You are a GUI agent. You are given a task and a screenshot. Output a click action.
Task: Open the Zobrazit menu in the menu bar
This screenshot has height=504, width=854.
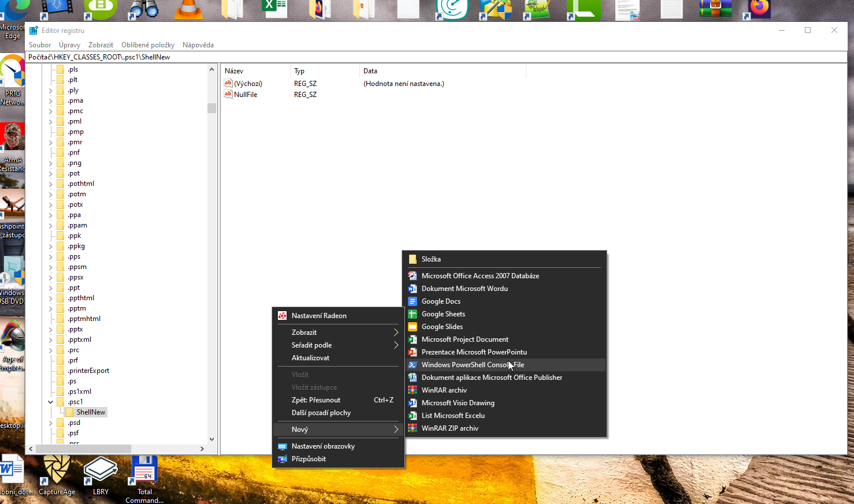pyautogui.click(x=101, y=45)
